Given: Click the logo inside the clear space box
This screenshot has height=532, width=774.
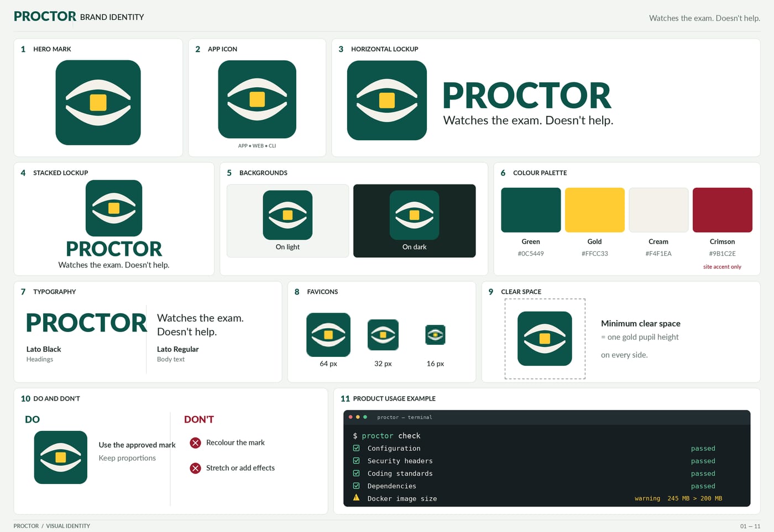Looking at the screenshot, I should [x=545, y=339].
